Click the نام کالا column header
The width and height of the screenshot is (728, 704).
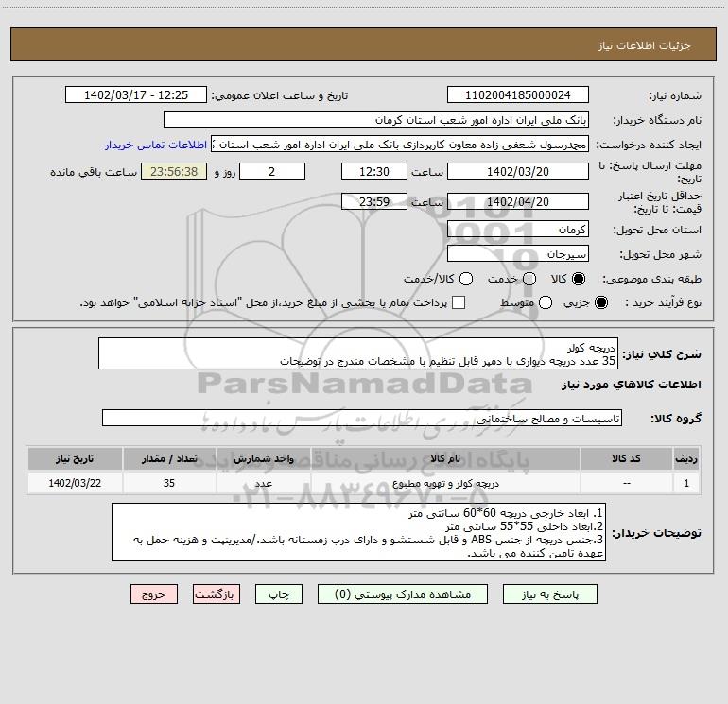445,459
